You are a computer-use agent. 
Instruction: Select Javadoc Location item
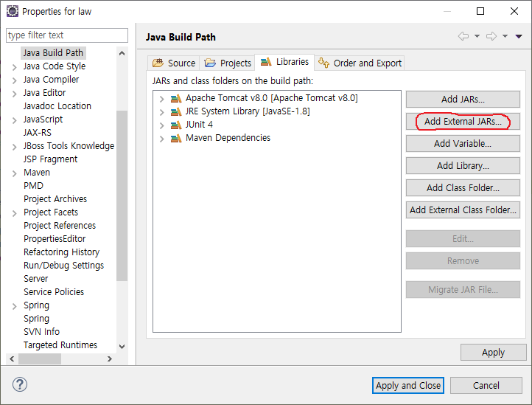tap(57, 106)
